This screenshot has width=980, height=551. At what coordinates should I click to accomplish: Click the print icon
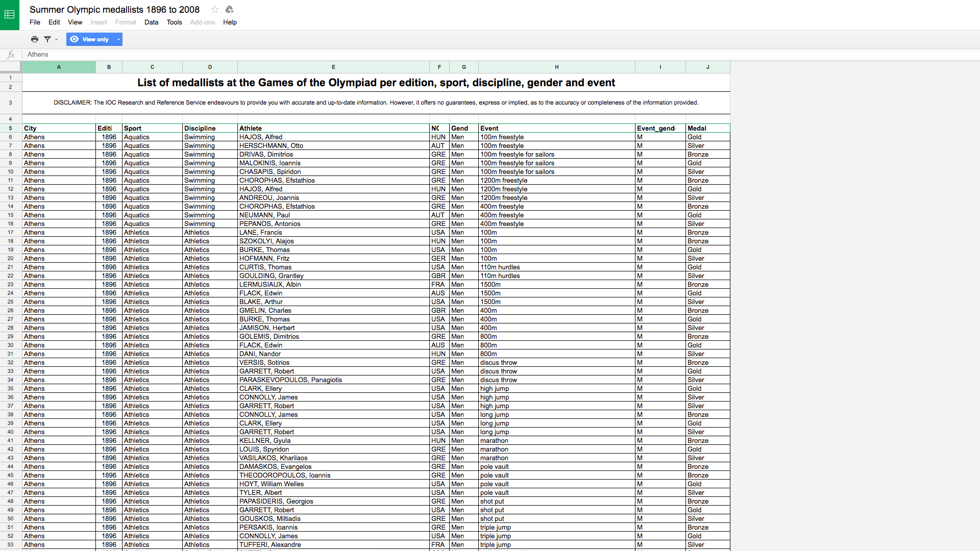(35, 39)
